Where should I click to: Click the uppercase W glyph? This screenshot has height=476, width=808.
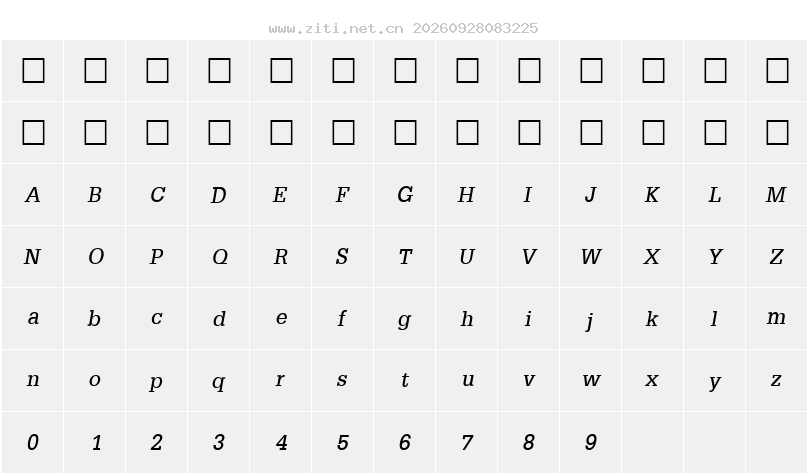click(x=591, y=257)
